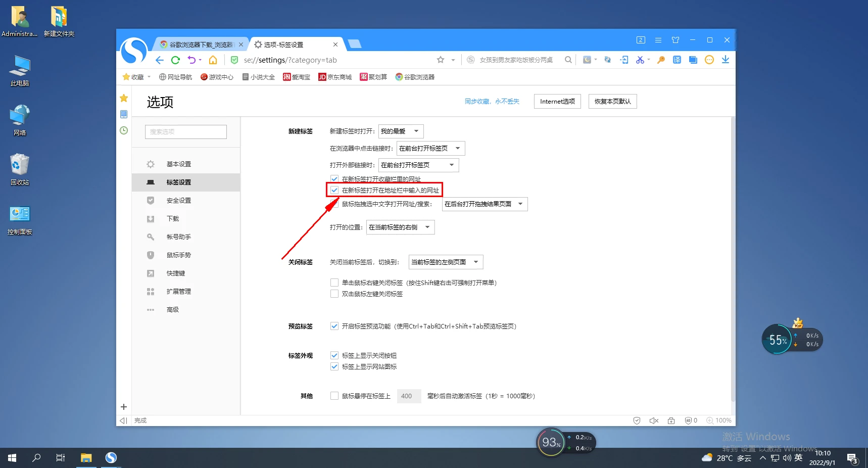The width and height of the screenshot is (868, 468).
Task: Go to home page icon
Action: click(213, 60)
